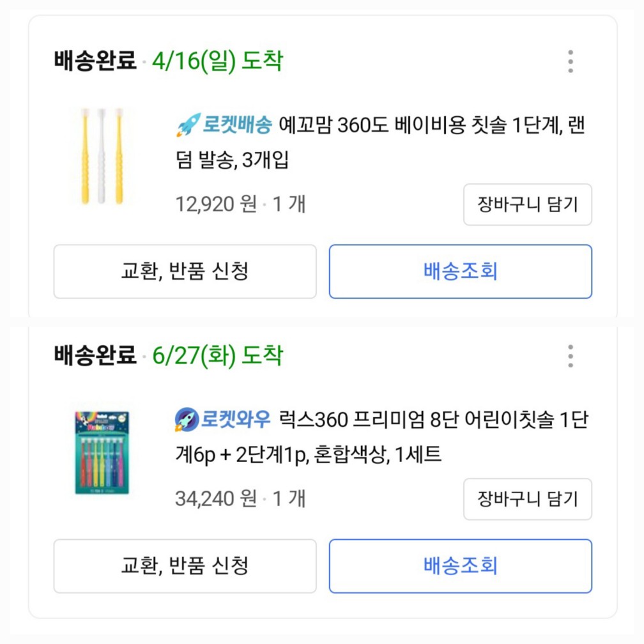The height and width of the screenshot is (644, 644).
Task: Click 장바구니 담기 for the 예꼬맘 toothbrush
Action: click(526, 204)
